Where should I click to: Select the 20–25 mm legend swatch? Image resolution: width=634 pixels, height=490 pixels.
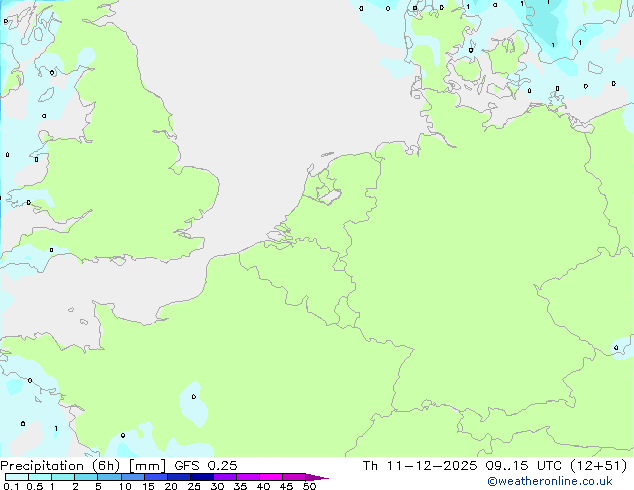(179, 477)
